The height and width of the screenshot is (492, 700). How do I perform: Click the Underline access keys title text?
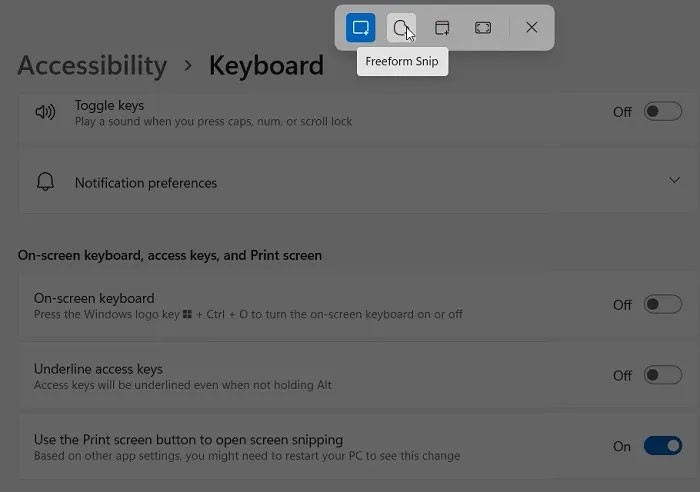pyautogui.click(x=98, y=369)
